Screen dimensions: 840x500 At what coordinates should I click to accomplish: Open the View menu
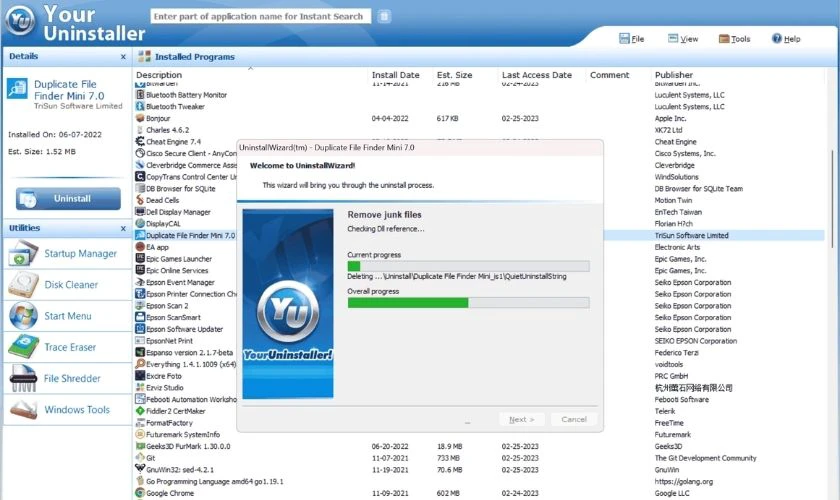tap(683, 39)
